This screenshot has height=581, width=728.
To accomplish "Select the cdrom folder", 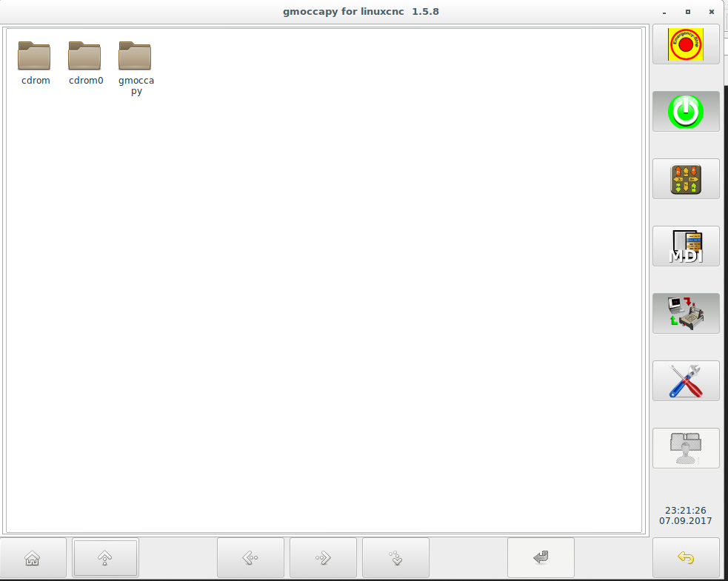I will point(36,63).
